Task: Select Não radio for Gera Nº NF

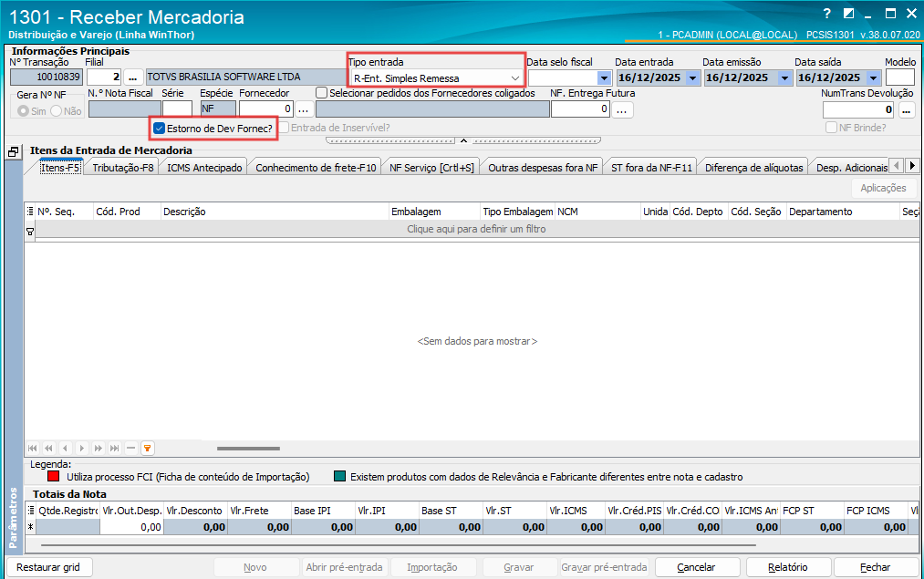Action: [56, 110]
